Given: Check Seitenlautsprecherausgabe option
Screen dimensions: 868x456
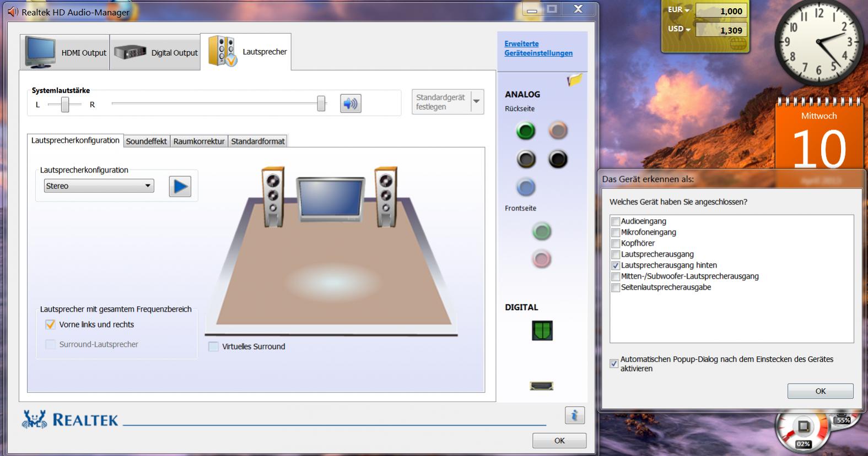Looking at the screenshot, I should (x=616, y=287).
